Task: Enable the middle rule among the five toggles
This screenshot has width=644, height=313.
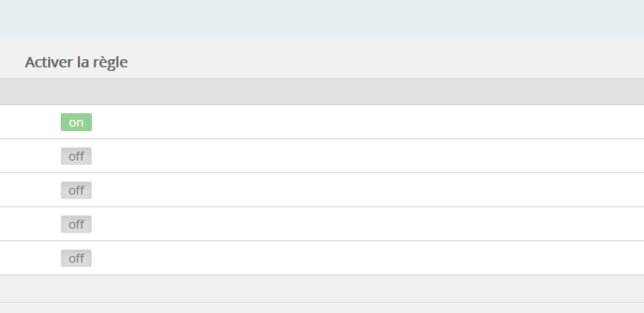Action: tap(76, 190)
